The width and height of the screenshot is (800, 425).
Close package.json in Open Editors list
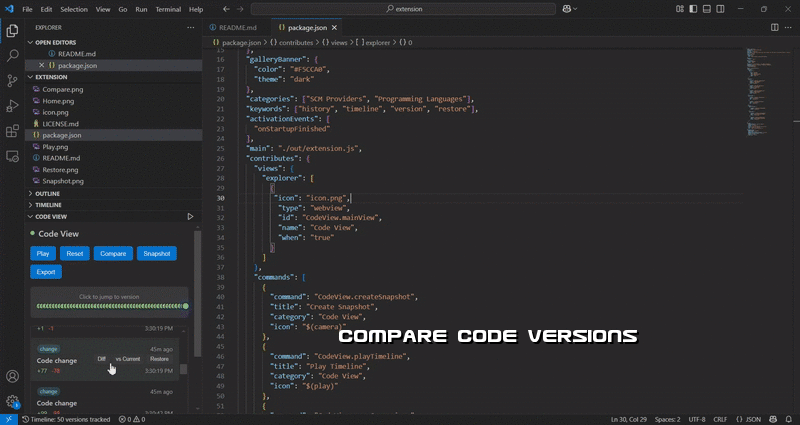(42, 65)
